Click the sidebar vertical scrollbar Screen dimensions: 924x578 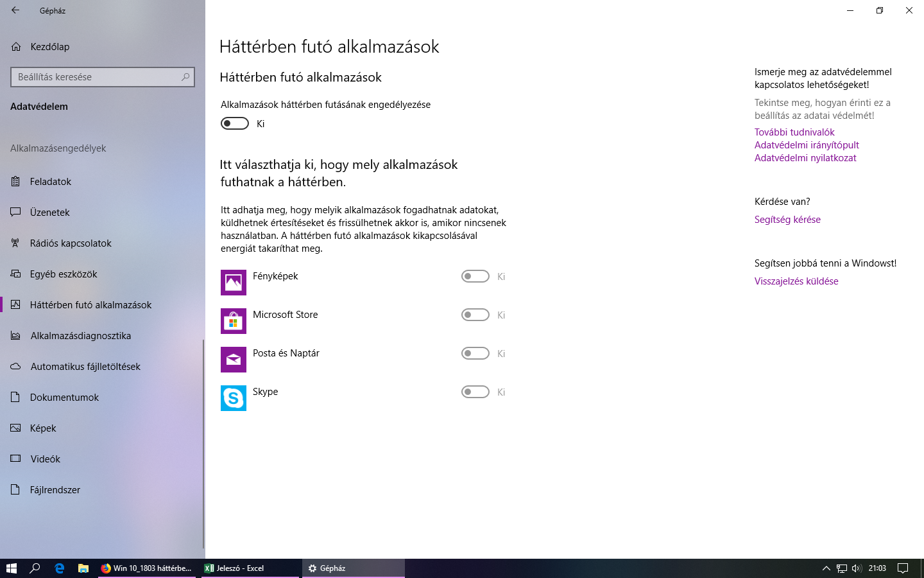click(203, 443)
